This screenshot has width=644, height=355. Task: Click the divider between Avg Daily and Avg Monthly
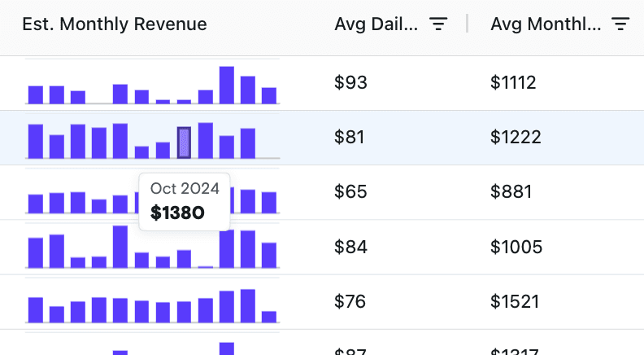point(468,24)
